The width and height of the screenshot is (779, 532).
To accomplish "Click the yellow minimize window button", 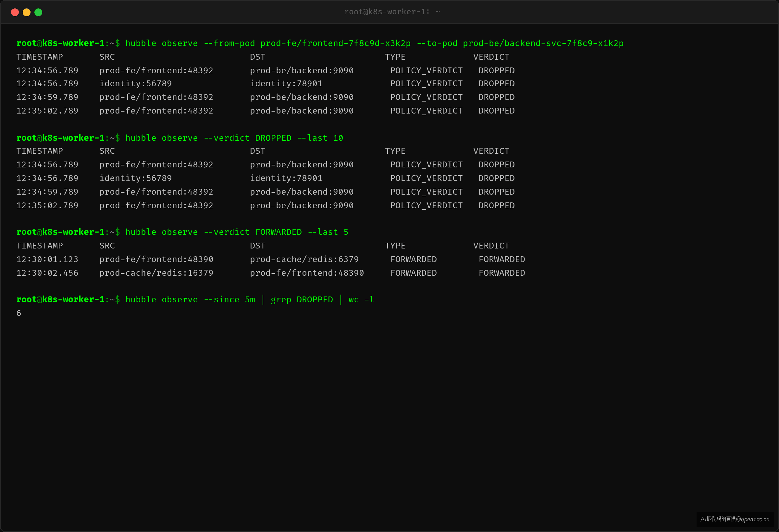I will click(27, 12).
